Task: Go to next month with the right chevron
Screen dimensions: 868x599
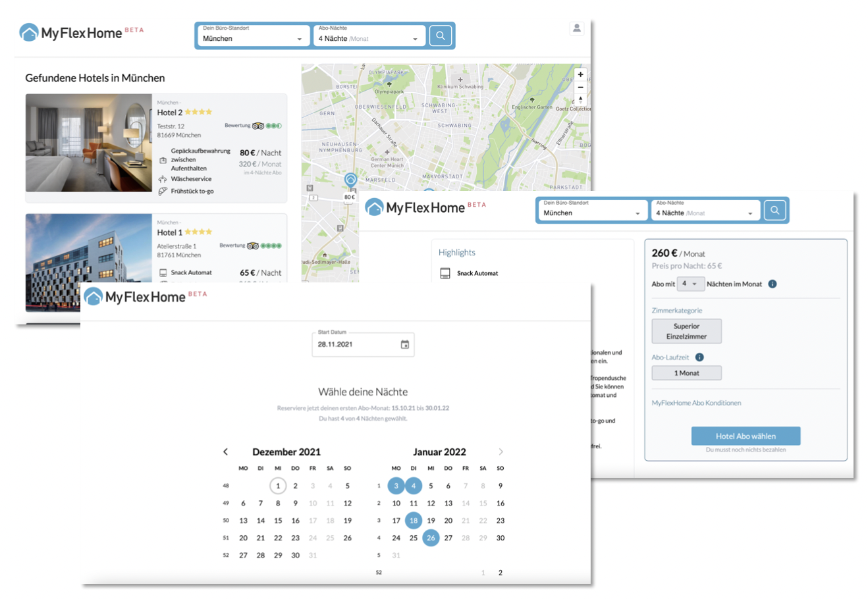Action: click(501, 452)
